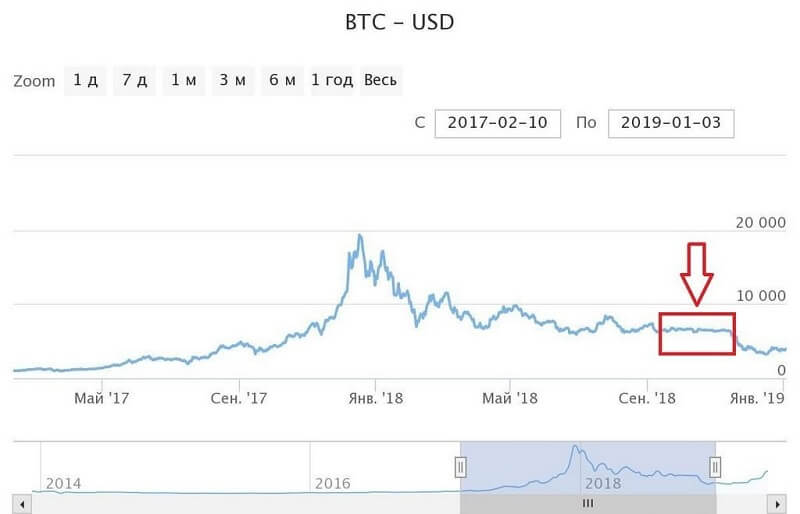This screenshot has width=800, height=514.
Task: Select the 1 д zoom button
Action: (x=85, y=81)
